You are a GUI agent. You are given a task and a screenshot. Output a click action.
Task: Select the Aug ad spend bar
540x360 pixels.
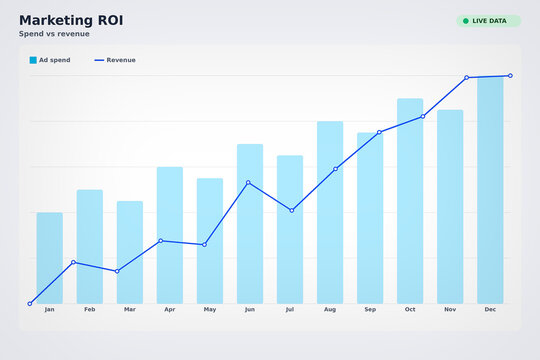[330, 213]
